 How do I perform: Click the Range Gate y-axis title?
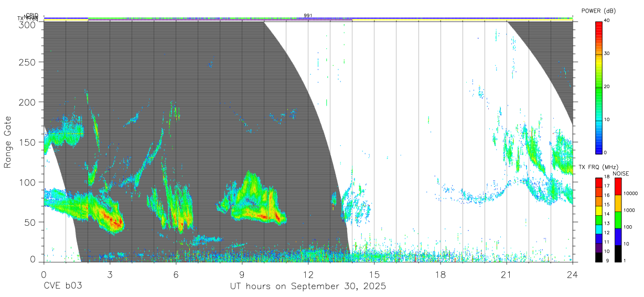(8, 142)
